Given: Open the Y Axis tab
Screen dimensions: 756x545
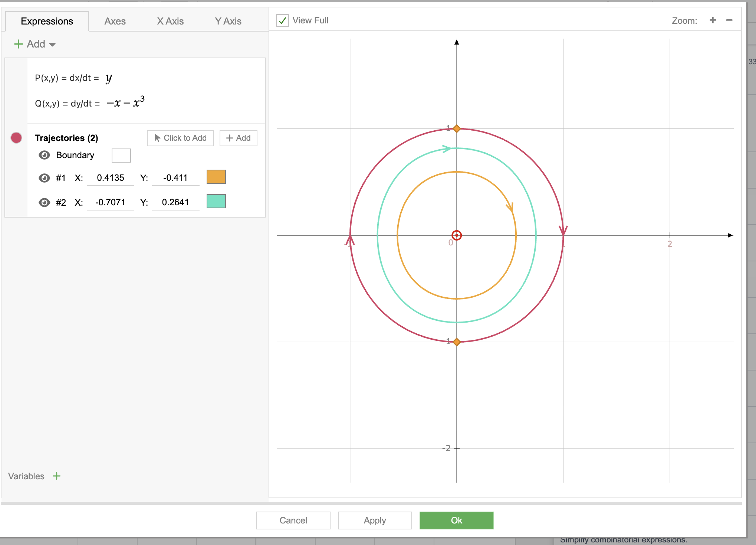Looking at the screenshot, I should coord(228,21).
